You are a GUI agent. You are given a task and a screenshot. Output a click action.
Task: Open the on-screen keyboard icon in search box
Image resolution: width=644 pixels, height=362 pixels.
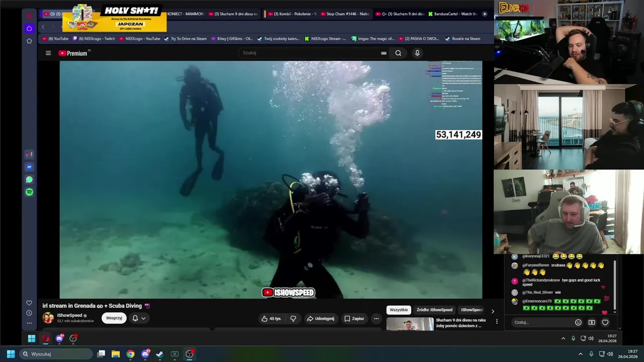click(383, 53)
